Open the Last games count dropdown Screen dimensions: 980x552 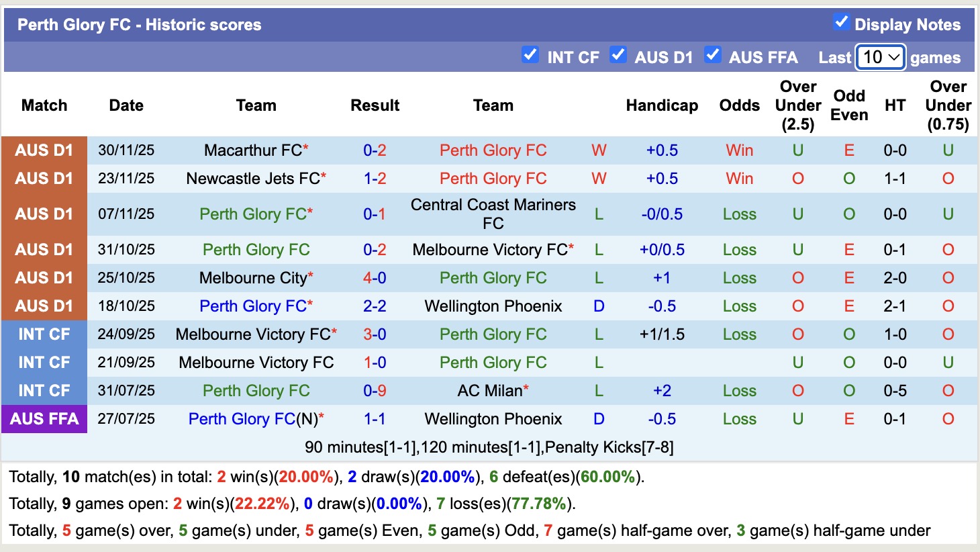point(879,57)
